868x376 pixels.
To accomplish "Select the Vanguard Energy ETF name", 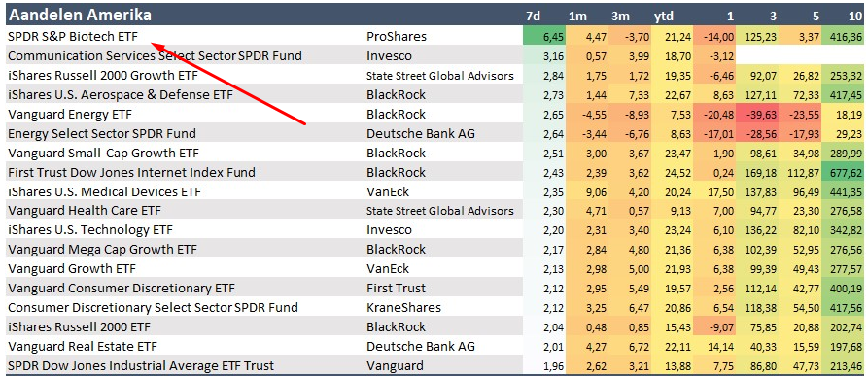I will (x=70, y=114).
